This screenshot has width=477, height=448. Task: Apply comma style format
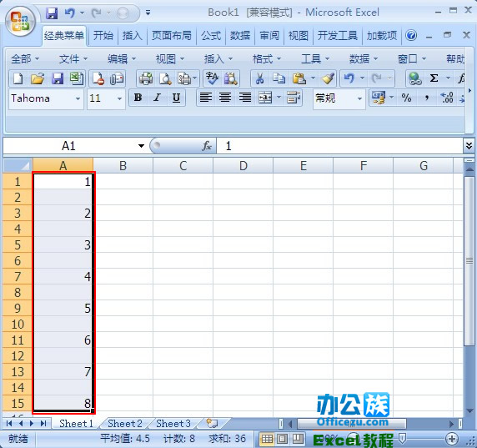pos(427,98)
